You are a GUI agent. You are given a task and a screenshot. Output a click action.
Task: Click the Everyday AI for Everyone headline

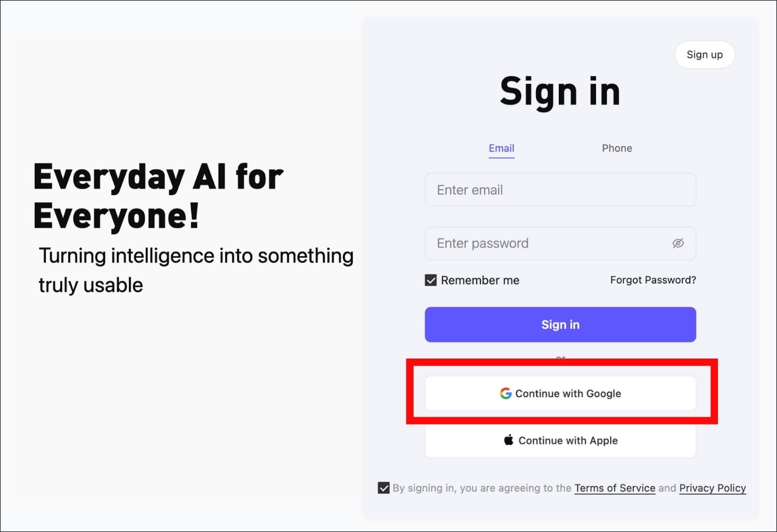[158, 196]
